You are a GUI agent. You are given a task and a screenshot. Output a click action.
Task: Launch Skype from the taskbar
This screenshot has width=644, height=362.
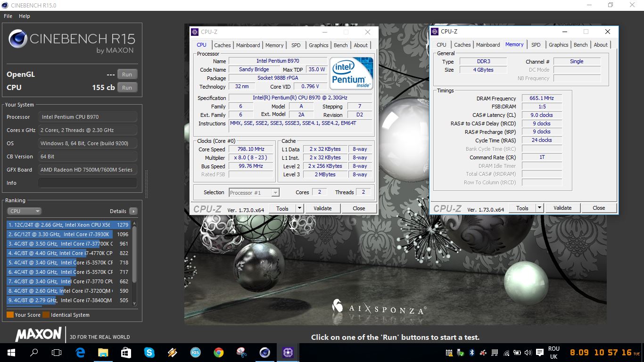tap(149, 352)
